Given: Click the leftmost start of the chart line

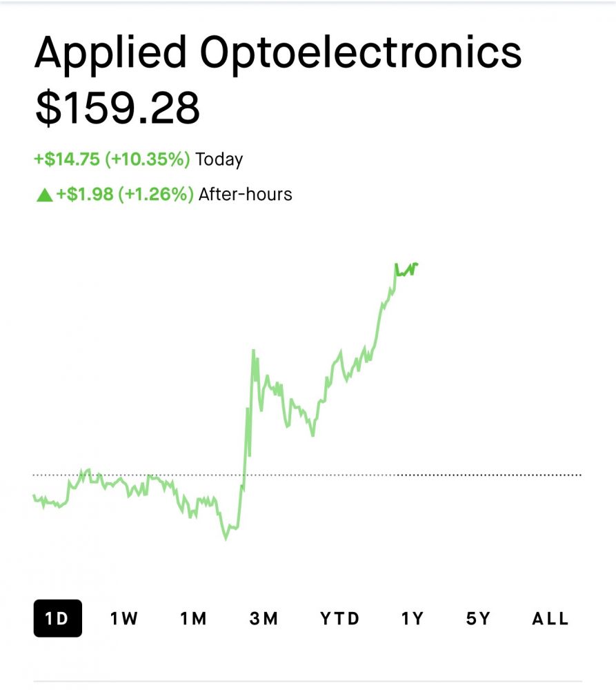Looking at the screenshot, I should pos(34,496).
